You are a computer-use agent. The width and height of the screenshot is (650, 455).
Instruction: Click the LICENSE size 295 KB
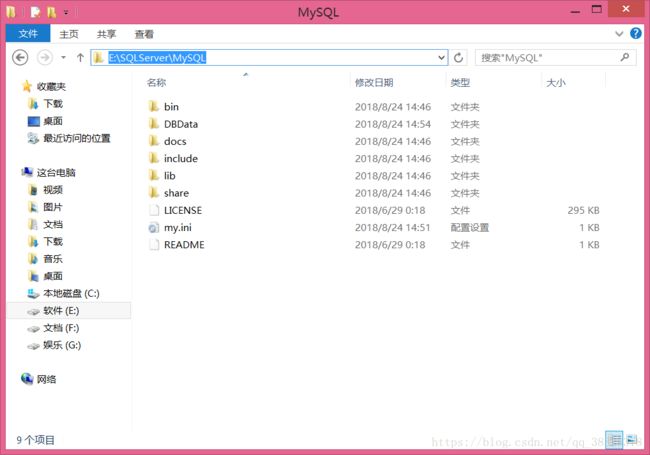[583, 210]
